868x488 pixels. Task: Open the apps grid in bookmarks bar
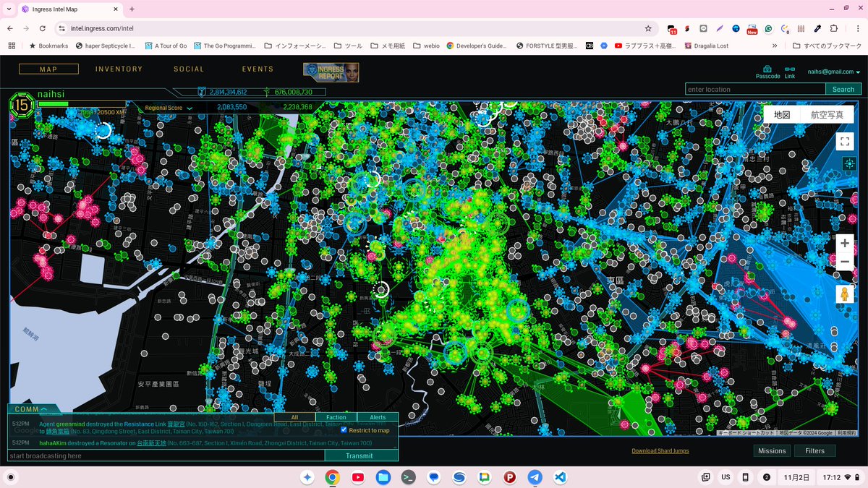coord(12,46)
